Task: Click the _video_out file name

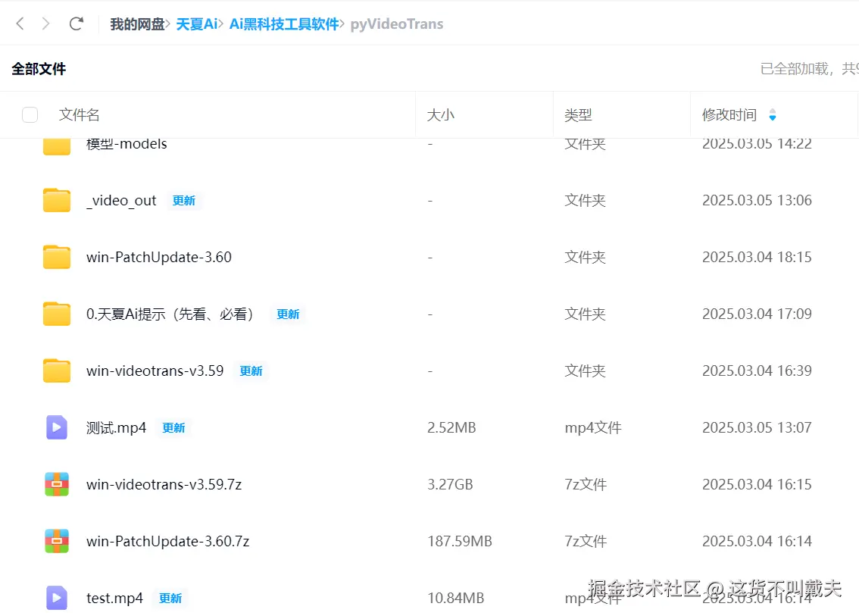Action: tap(121, 201)
